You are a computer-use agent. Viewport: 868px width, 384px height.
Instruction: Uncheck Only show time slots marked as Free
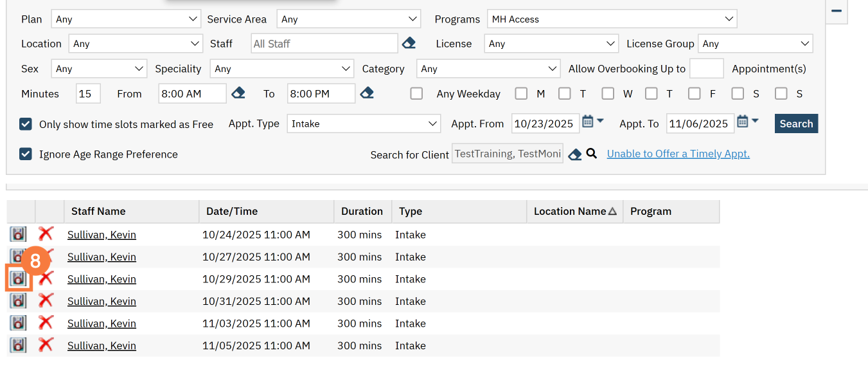tap(26, 124)
